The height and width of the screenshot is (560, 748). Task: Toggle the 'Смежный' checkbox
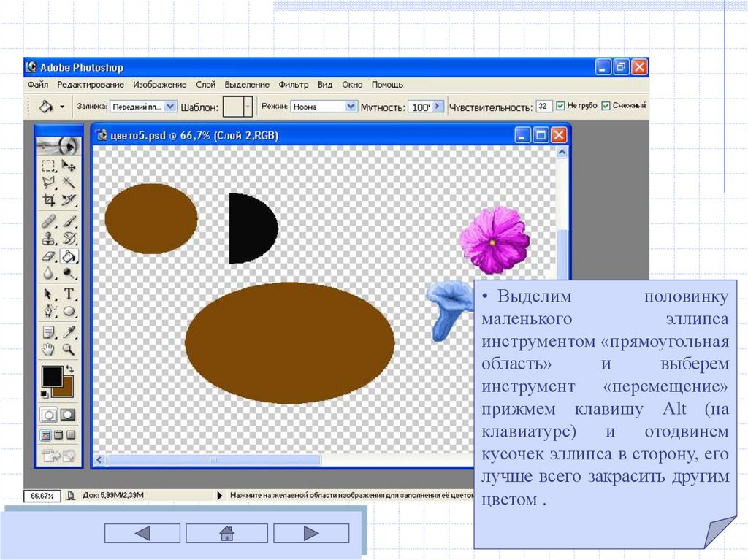pyautogui.click(x=606, y=106)
